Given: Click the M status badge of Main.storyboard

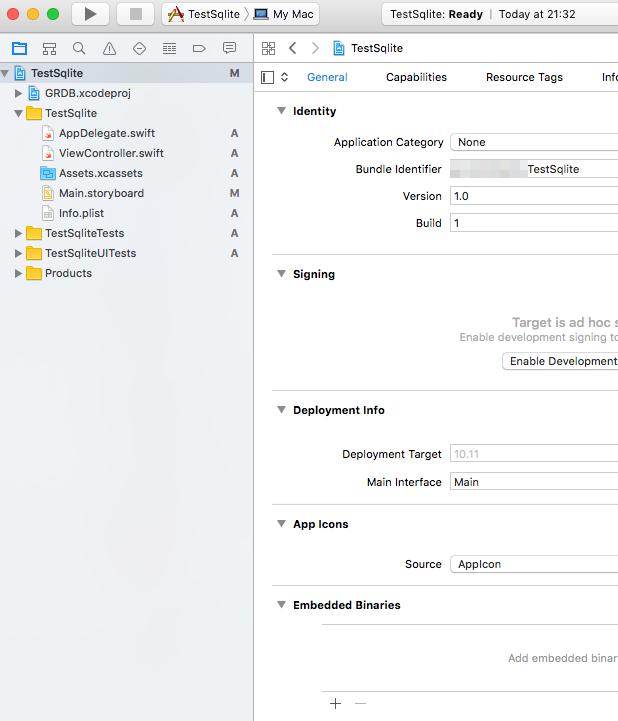Looking at the screenshot, I should tap(235, 193).
